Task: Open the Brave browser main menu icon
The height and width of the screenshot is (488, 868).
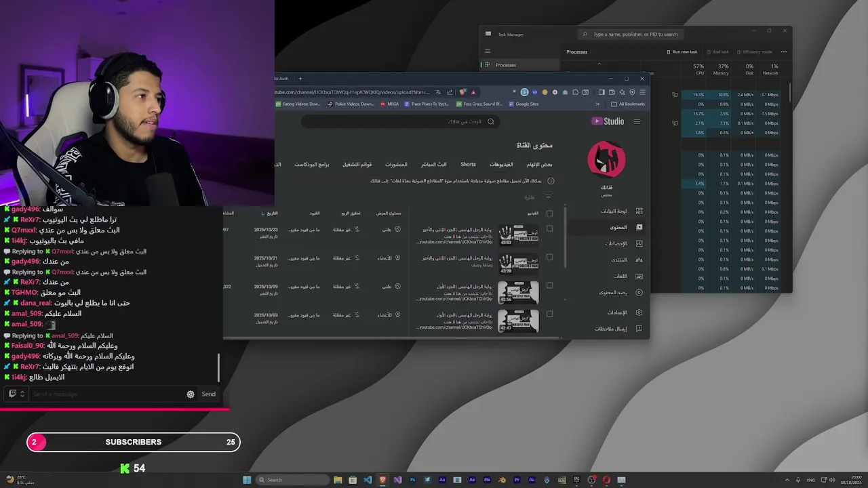Action: tap(642, 92)
